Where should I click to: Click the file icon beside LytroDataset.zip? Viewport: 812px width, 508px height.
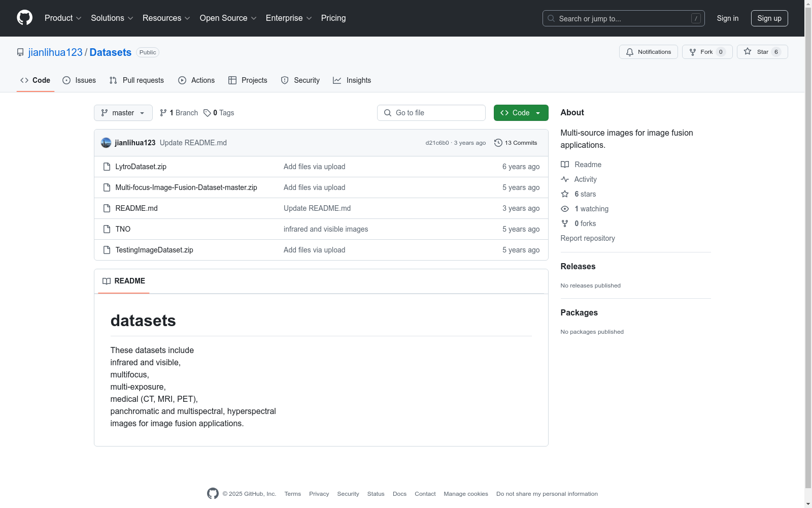(x=107, y=167)
